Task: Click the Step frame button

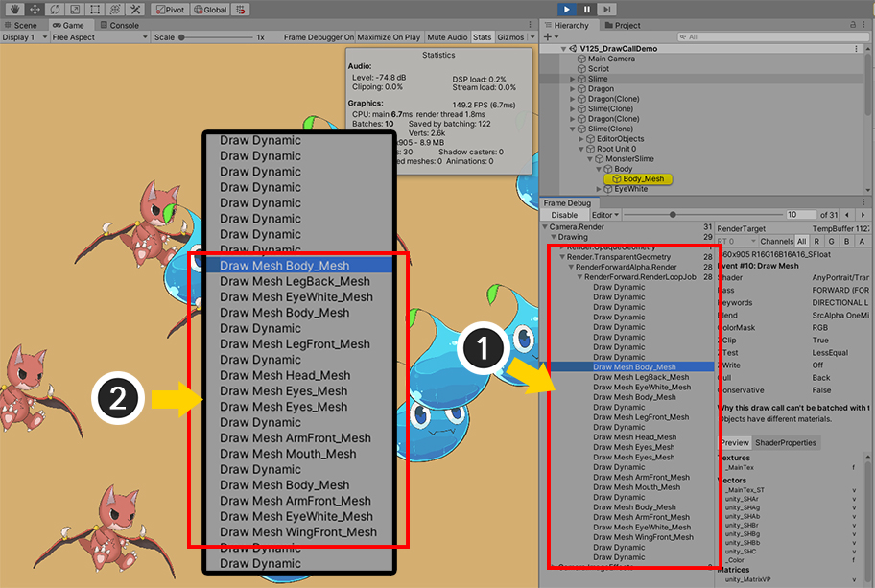Action: coord(606,9)
